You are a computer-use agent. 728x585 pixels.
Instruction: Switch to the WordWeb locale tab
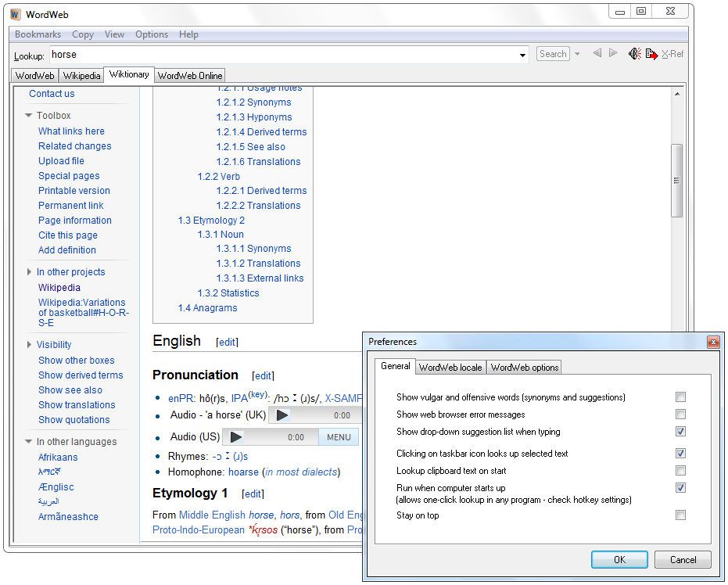pos(450,368)
